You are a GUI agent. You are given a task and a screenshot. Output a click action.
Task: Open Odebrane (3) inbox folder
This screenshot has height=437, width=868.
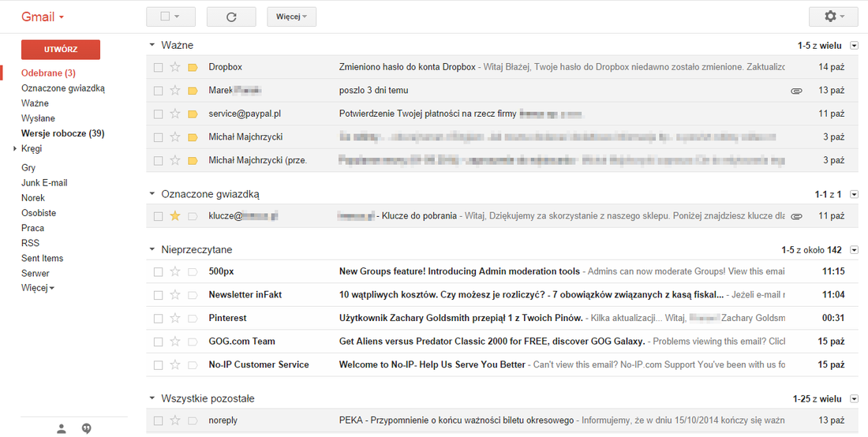click(48, 73)
